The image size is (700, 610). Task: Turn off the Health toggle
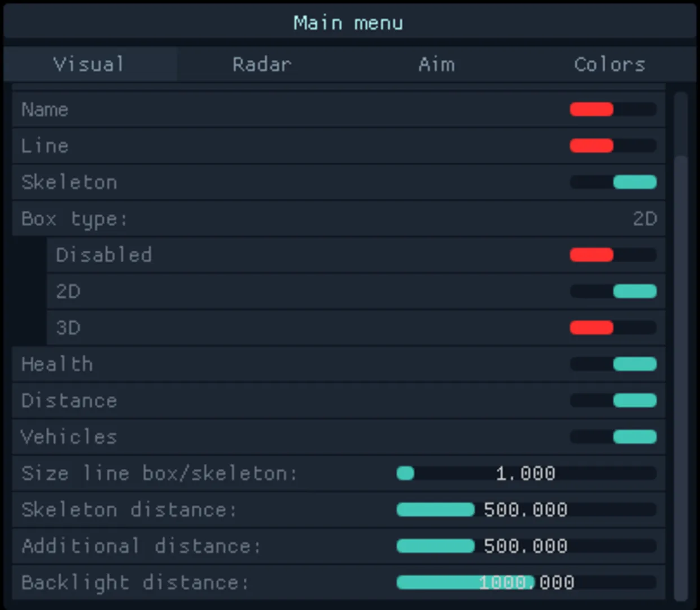coord(613,364)
